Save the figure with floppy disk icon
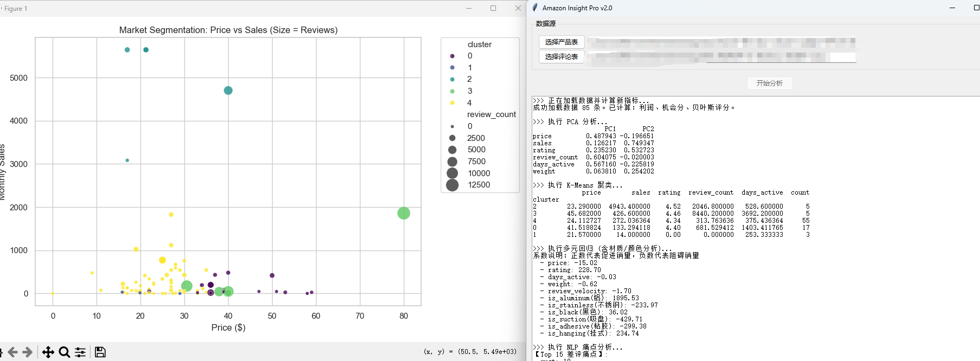Screen dimensions: 980x361 [x=100, y=352]
